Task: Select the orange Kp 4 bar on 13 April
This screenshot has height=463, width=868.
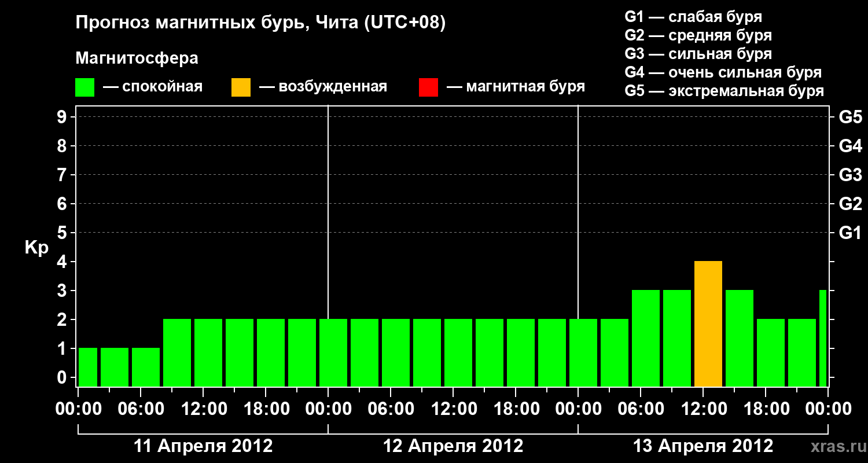Action: tap(708, 324)
